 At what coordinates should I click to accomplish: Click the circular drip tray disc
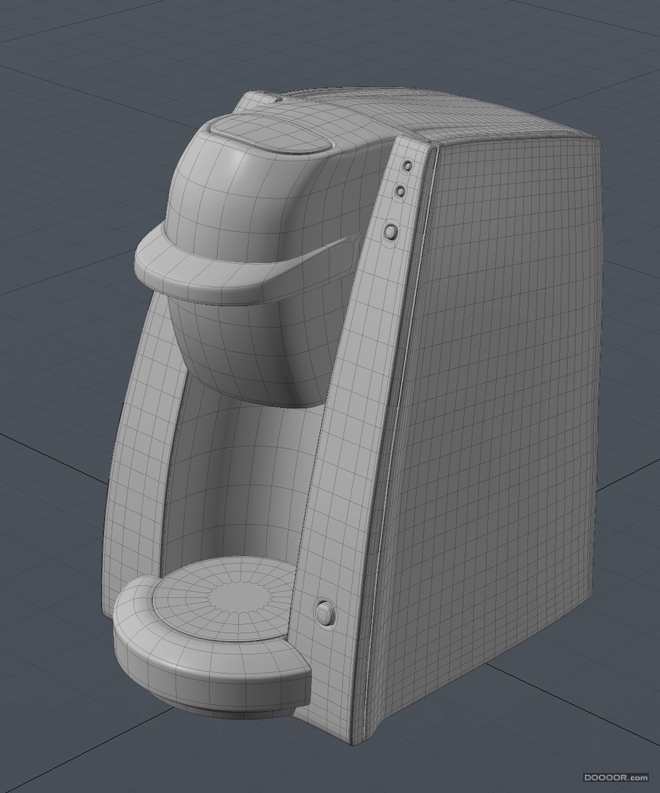(x=223, y=599)
